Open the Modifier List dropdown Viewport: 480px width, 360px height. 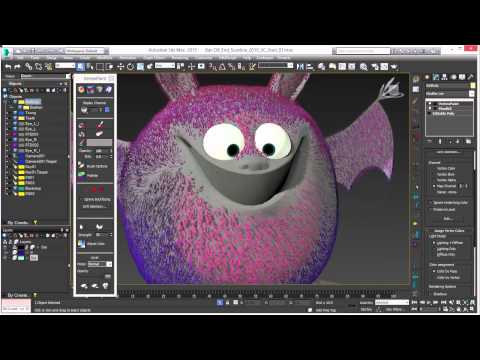click(x=450, y=94)
